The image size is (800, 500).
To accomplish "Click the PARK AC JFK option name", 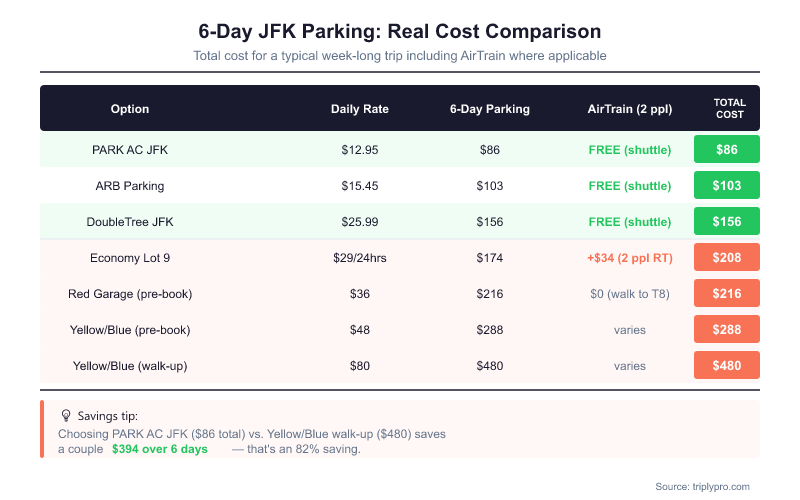I will (130, 149).
